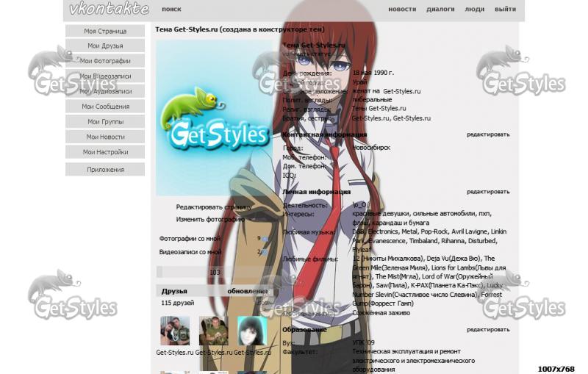Click the rating bar showing 103
Image resolution: width=588 pixels, height=374 pixels.
tap(215, 272)
